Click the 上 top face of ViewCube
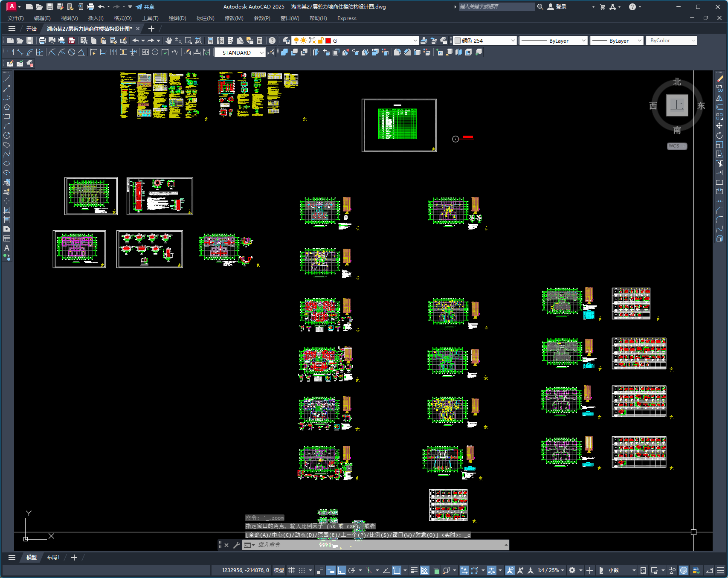Image resolution: width=728 pixels, height=578 pixels. pyautogui.click(x=677, y=105)
